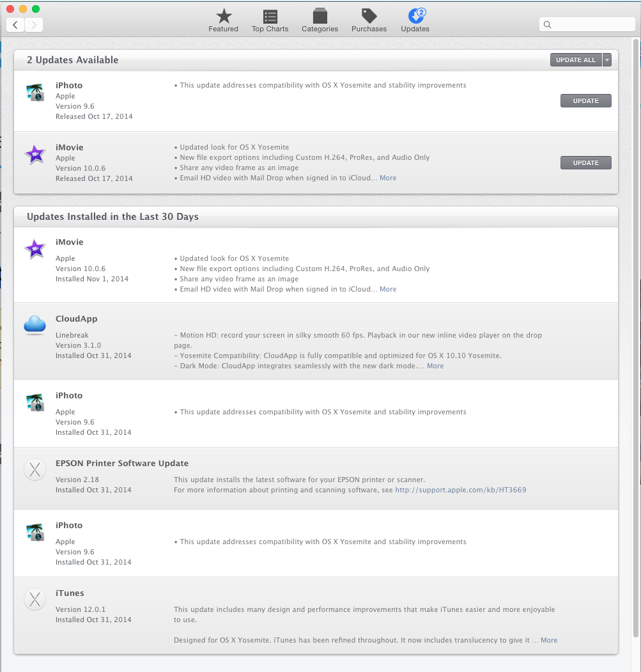Click 'Installed Nov 1, 2014' text

coord(92,279)
